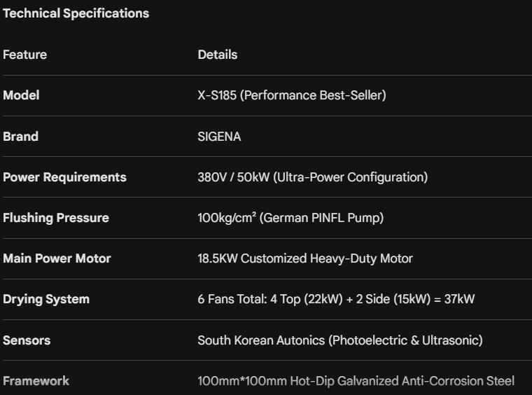The image size is (532, 395).
Task: Select the South Korean Autonics text
Action: pyautogui.click(x=340, y=340)
